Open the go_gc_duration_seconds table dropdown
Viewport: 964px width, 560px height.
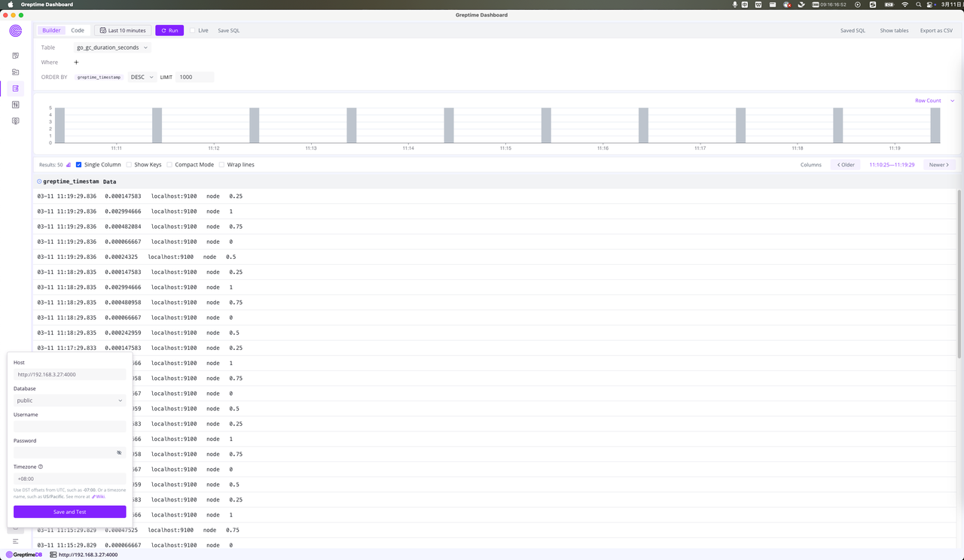[111, 47]
